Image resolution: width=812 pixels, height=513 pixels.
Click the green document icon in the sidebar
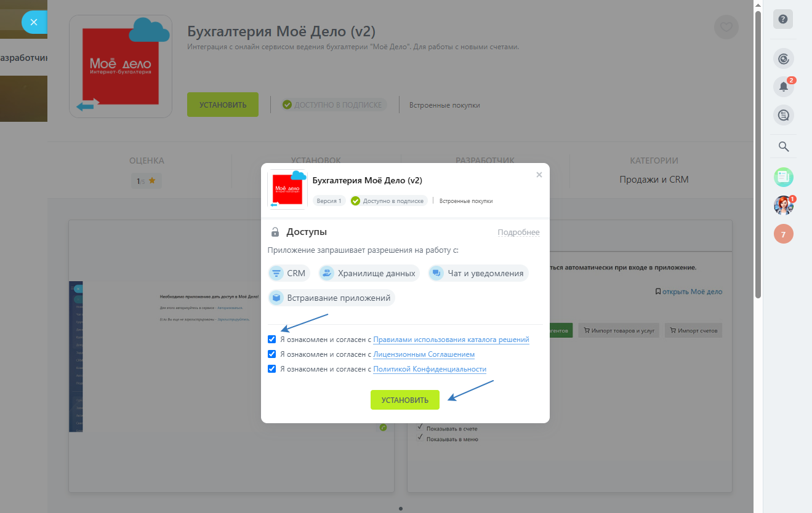(x=784, y=177)
